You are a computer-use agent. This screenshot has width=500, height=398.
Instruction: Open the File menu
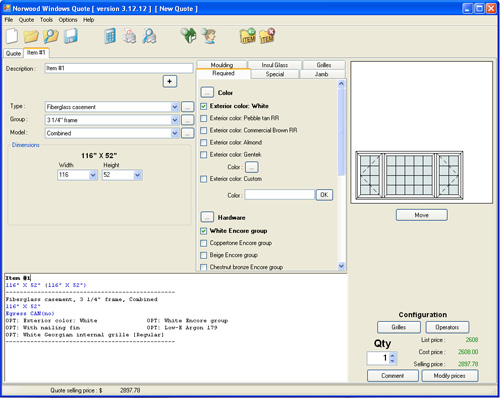pyautogui.click(x=9, y=20)
